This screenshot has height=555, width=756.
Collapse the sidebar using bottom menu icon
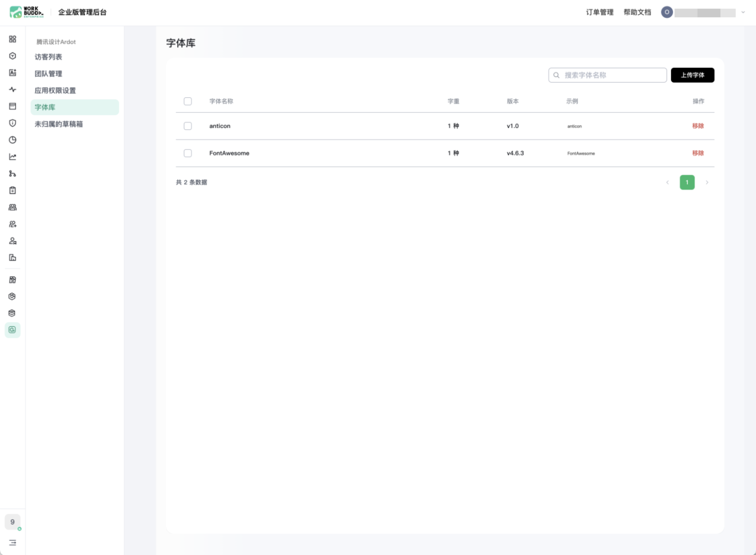[x=12, y=543]
